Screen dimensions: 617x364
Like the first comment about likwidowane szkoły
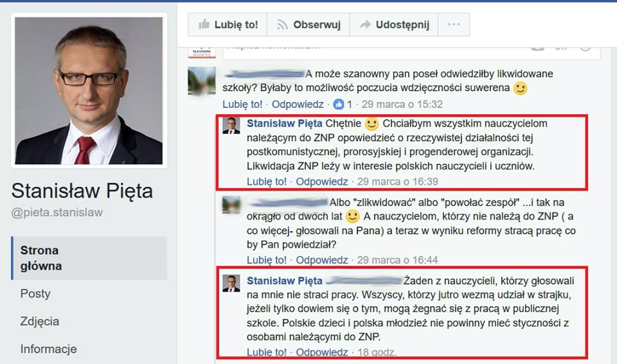click(242, 104)
